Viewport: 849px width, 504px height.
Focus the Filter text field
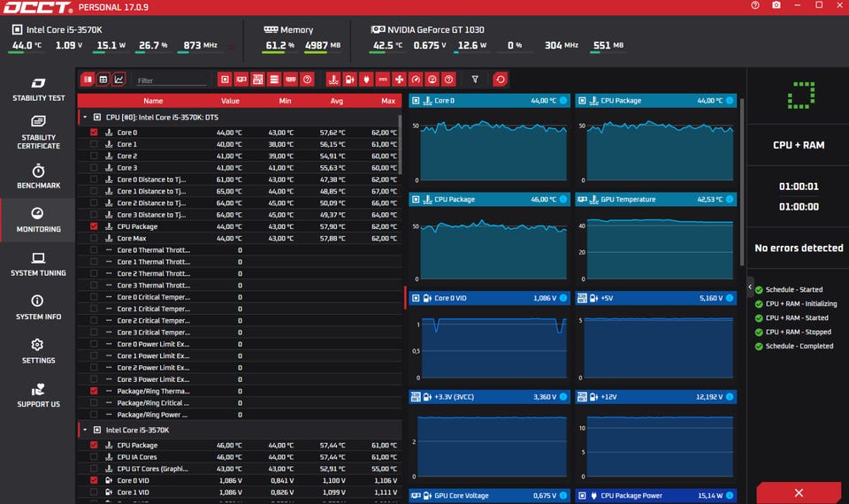click(x=171, y=80)
